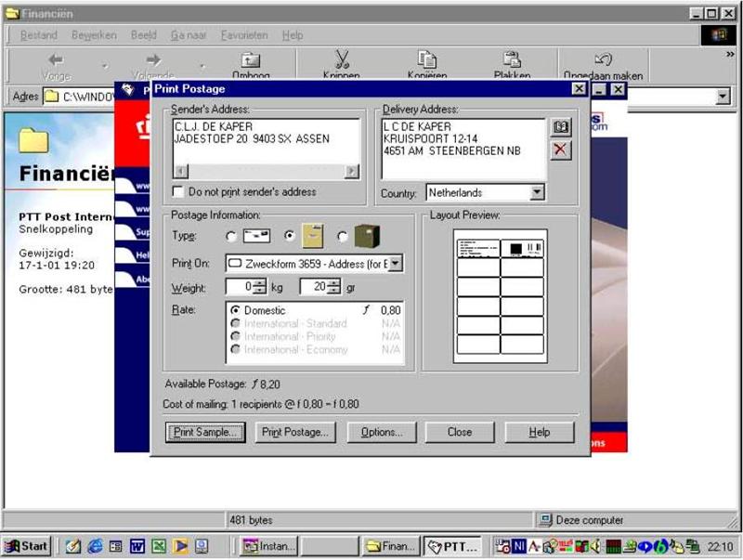This screenshot has height=560, width=743.
Task: Click the Plakken (paste) toolbar icon
Action: pyautogui.click(x=512, y=60)
